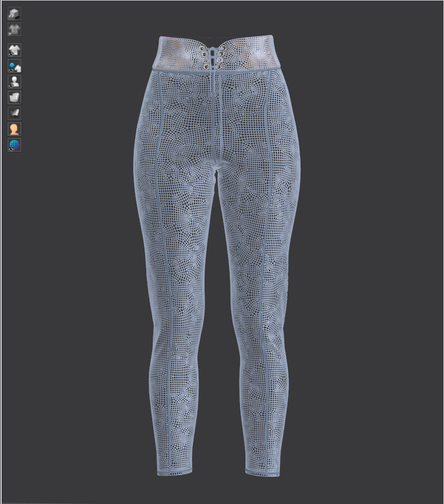This screenshot has width=444, height=504.
Task: Toggle garment visibility in the viewport
Action: [x=14, y=50]
